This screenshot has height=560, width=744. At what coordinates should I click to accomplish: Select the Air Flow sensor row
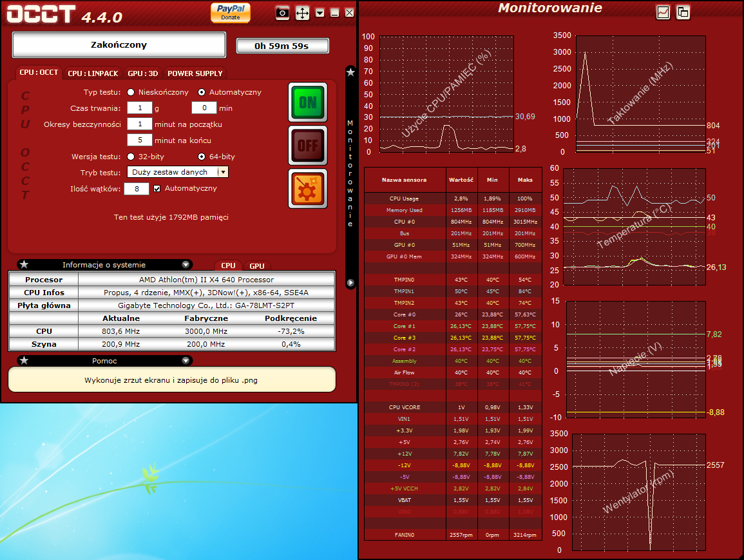click(x=453, y=372)
